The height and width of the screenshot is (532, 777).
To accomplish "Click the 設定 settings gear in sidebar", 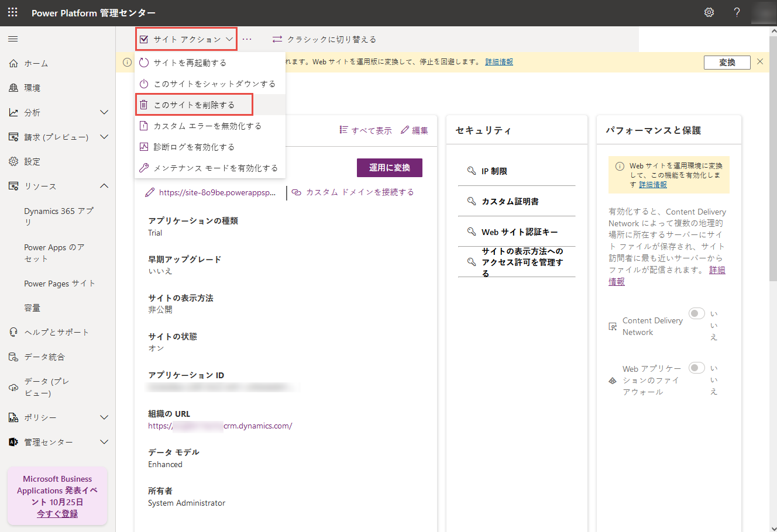I will click(13, 161).
